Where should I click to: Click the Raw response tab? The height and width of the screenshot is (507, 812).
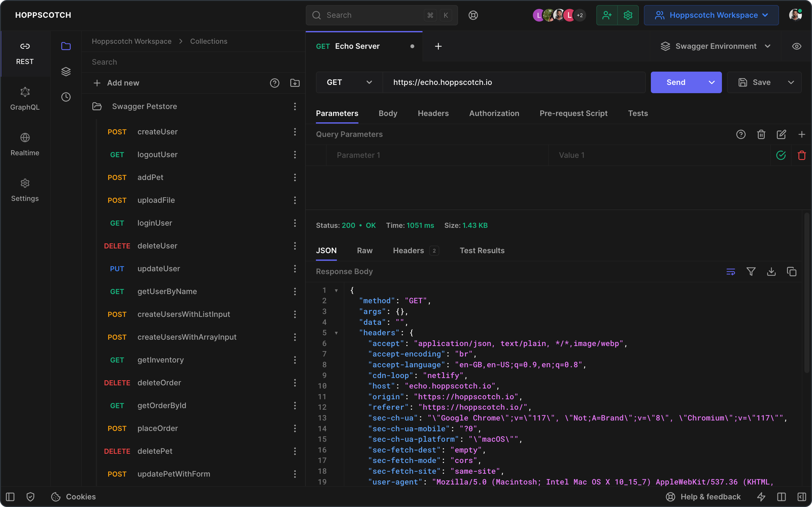(x=364, y=250)
